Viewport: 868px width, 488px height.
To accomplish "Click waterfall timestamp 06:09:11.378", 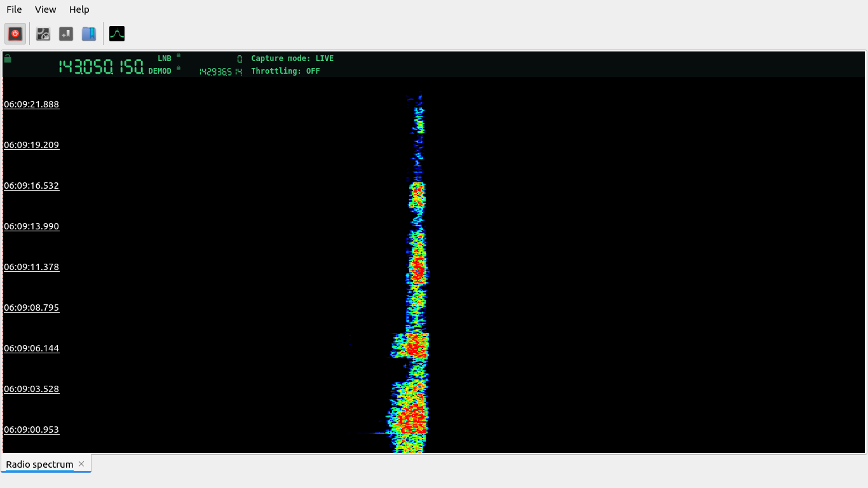I will point(31,267).
